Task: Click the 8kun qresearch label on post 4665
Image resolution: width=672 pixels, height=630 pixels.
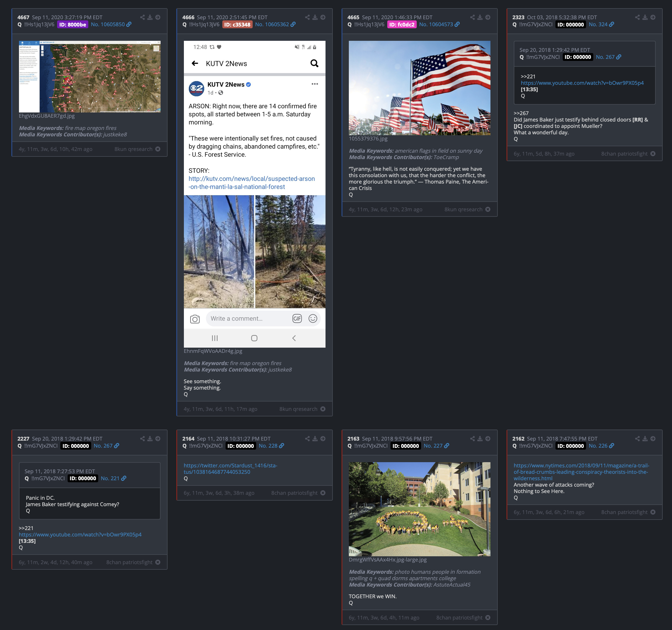Action: pyautogui.click(x=463, y=210)
